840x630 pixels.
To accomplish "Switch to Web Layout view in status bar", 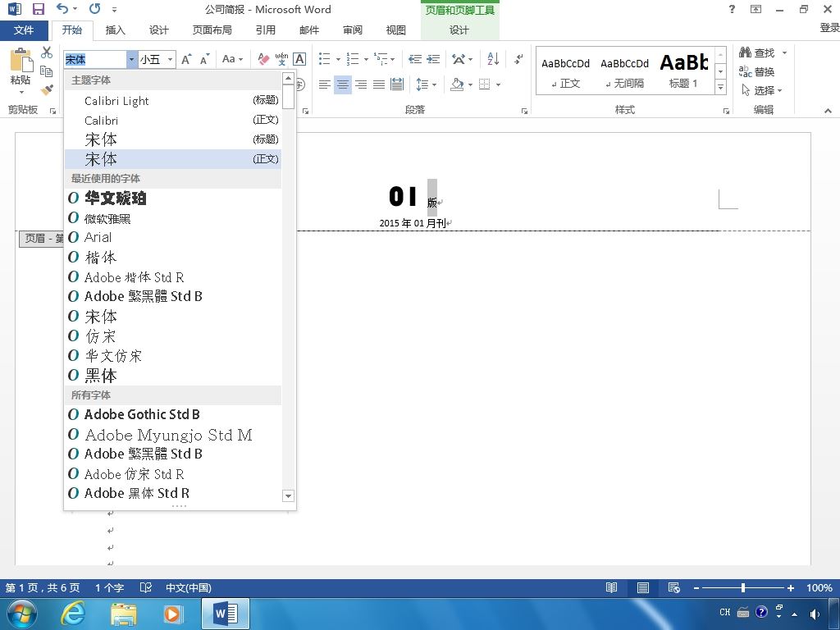I will coord(674,587).
